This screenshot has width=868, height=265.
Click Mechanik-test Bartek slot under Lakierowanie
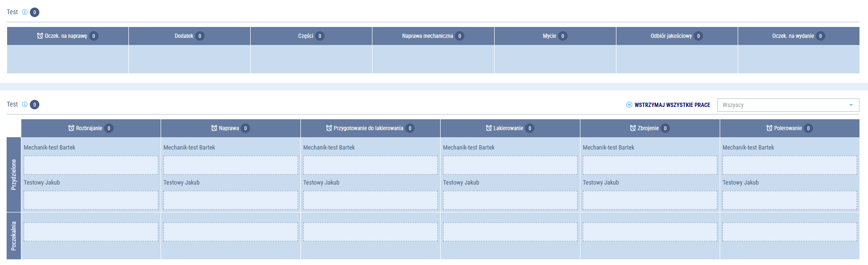[510, 165]
